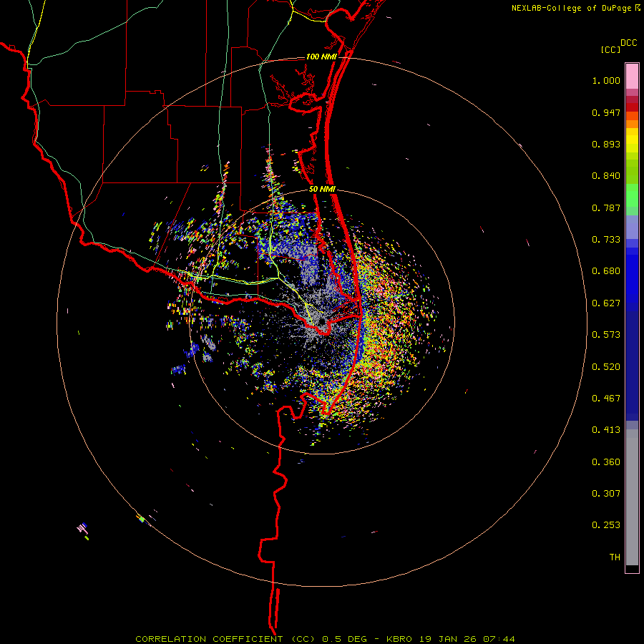Click the 0.467 scale label

coord(606,399)
